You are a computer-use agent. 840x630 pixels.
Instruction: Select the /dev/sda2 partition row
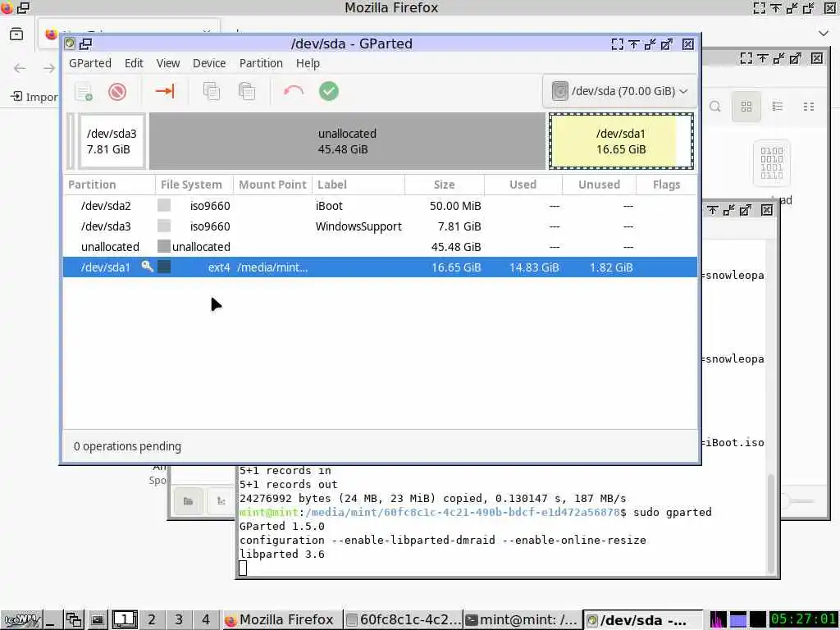380,206
